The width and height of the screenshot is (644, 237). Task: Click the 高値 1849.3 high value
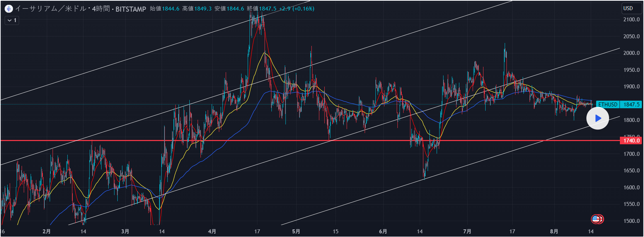click(203, 8)
